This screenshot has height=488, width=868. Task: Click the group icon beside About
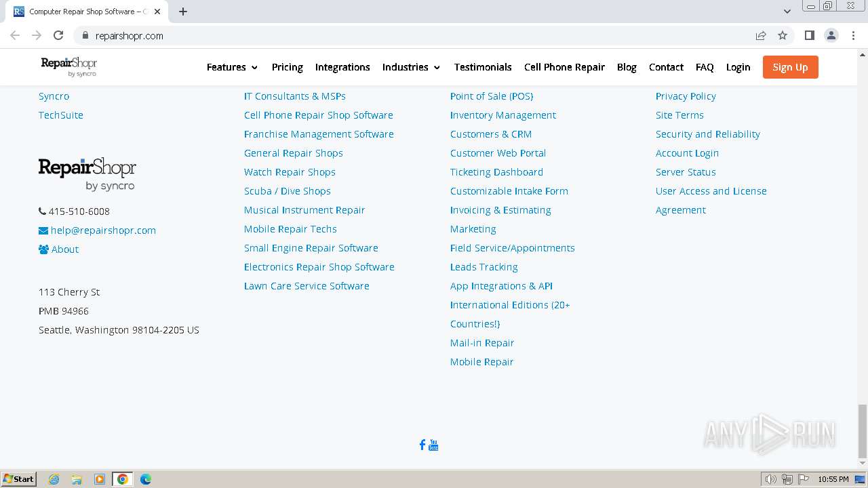tap(43, 249)
